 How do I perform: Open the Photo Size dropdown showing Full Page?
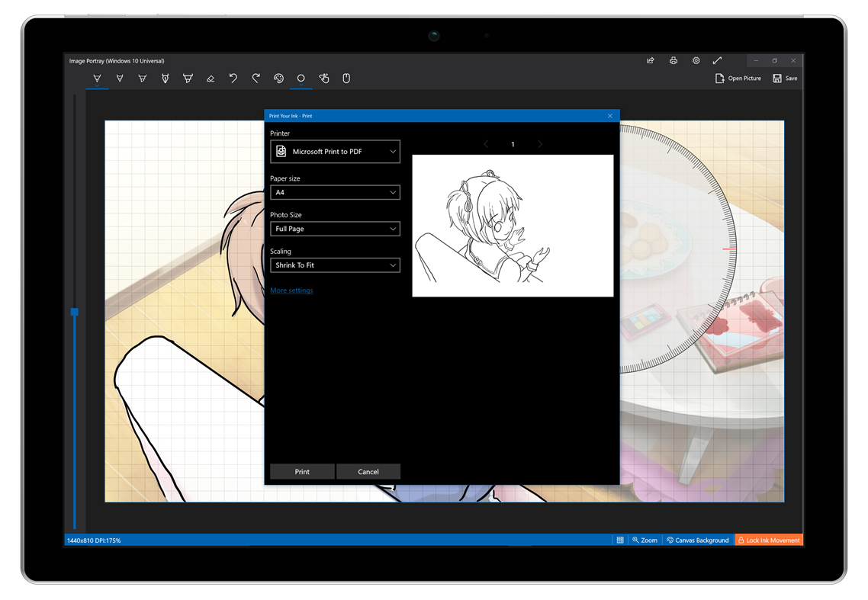[335, 229]
